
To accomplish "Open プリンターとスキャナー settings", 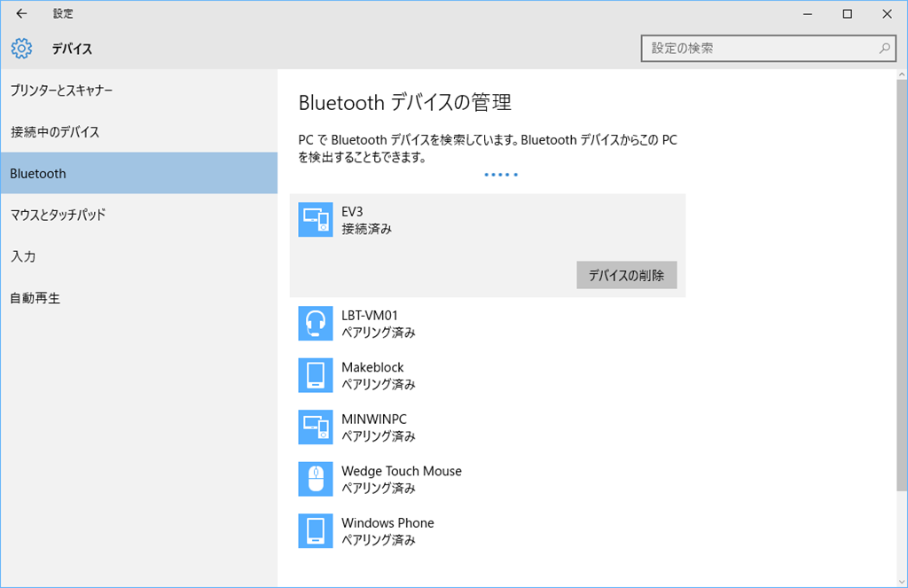I will coord(61,90).
